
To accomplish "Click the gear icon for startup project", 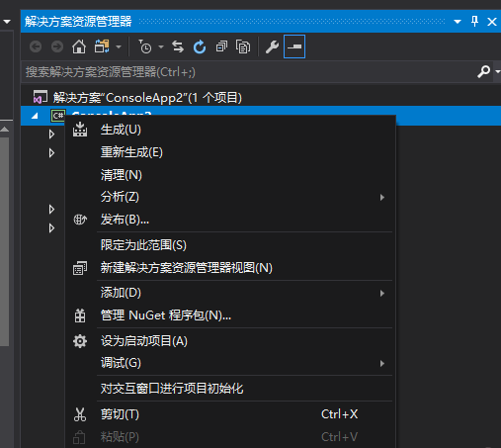I will click(x=80, y=341).
